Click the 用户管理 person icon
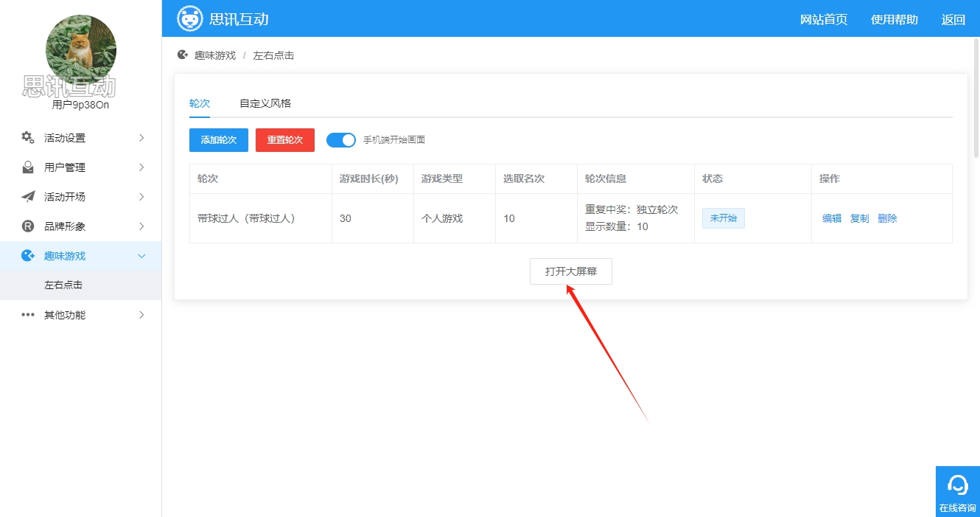Image resolution: width=980 pixels, height=517 pixels. [28, 167]
